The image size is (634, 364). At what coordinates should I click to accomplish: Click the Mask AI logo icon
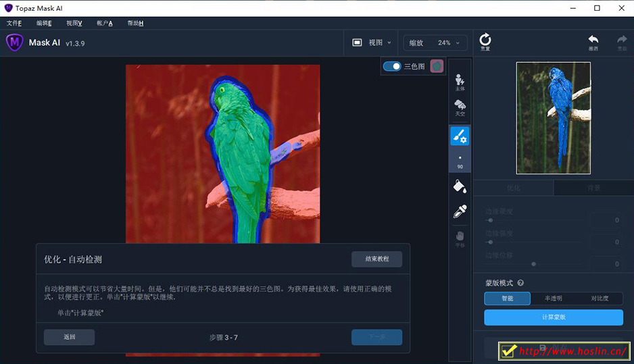[x=15, y=43]
